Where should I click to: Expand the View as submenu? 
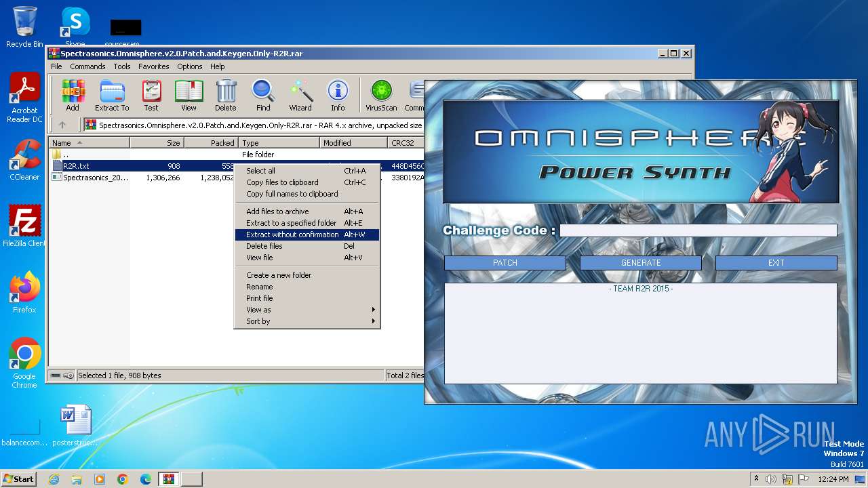(x=307, y=310)
